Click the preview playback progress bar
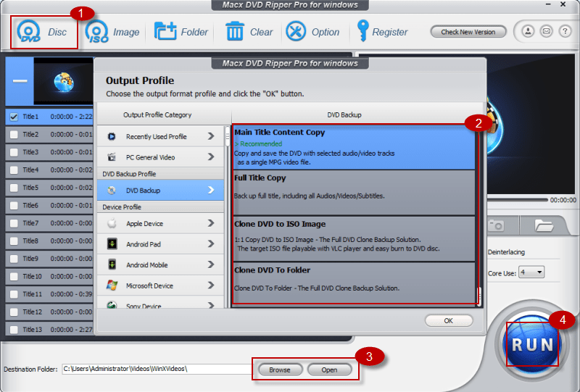Viewport: 580px width, 392px height. [517, 200]
